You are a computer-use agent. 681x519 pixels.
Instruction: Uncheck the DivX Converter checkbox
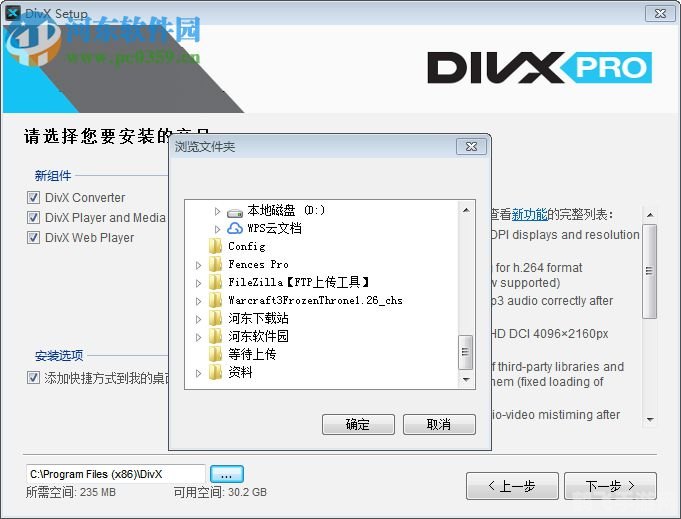(33, 198)
